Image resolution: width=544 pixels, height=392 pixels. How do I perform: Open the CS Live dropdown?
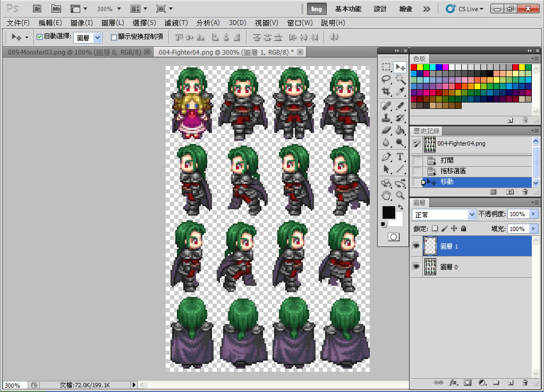point(464,9)
